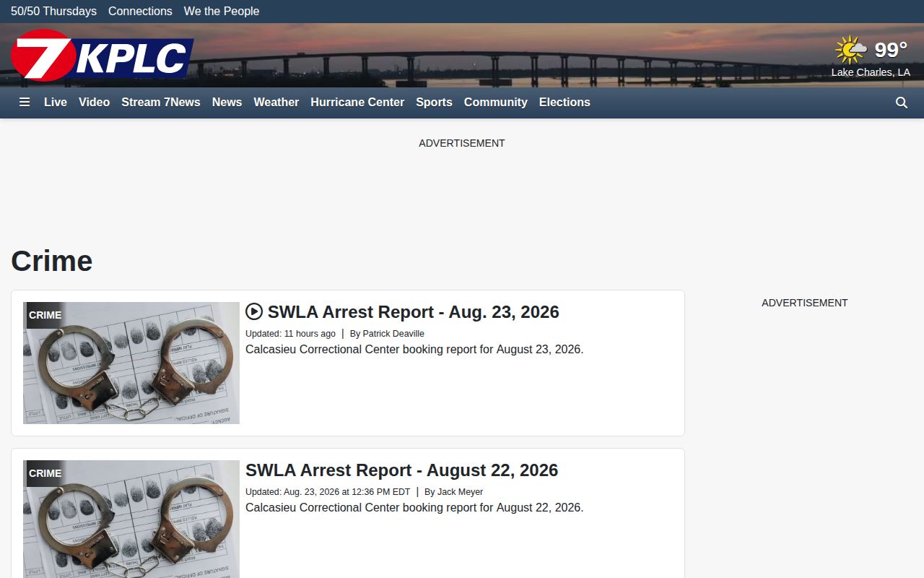This screenshot has height=578, width=924.
Task: Click the Crime page heading
Action: [x=52, y=261]
